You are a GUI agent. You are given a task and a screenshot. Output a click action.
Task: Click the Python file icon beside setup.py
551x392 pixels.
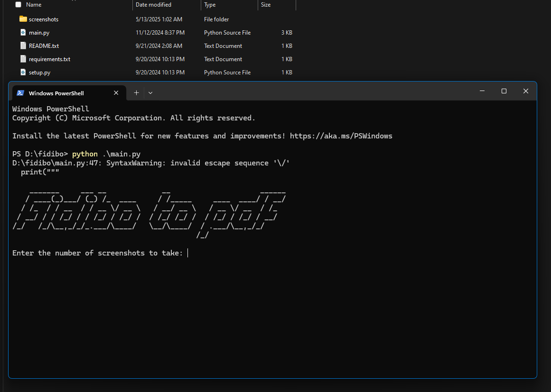coord(23,72)
